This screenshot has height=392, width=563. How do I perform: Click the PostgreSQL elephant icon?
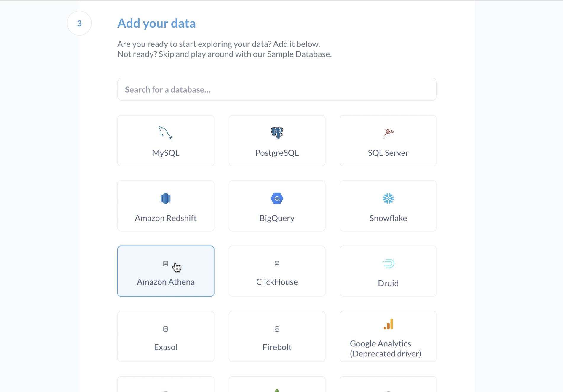point(277,133)
